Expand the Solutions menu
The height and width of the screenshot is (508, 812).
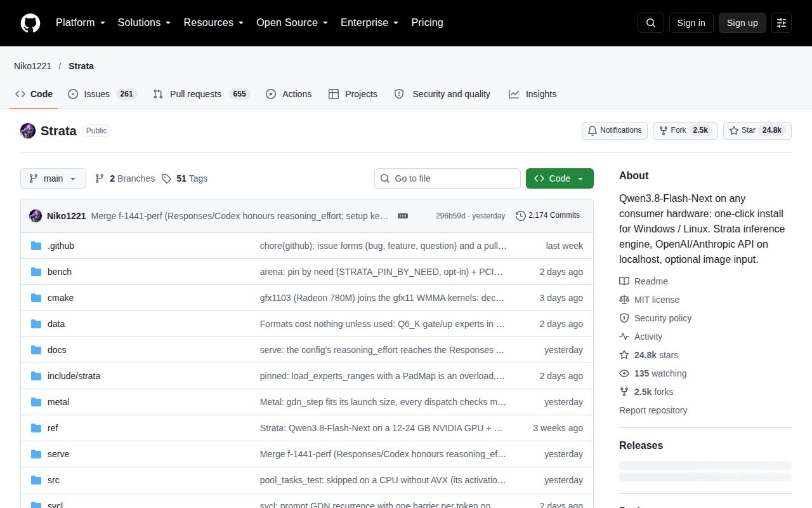[145, 23]
